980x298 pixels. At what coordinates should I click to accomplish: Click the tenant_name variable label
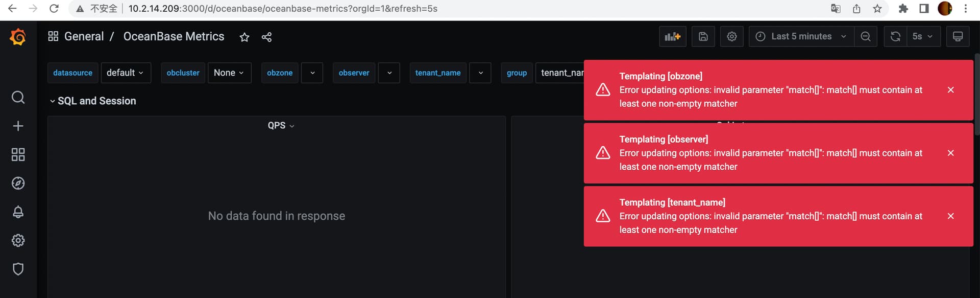(x=438, y=73)
